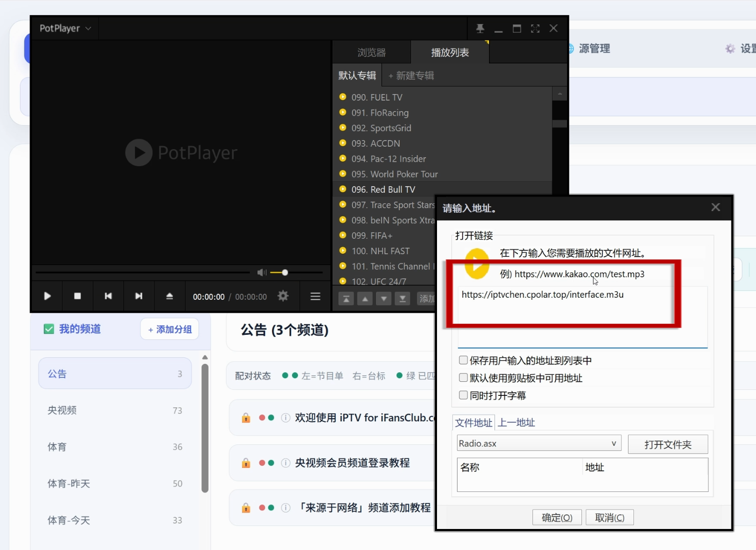Image resolution: width=756 pixels, height=550 pixels.
Task: Click info icon beside 「来源于网络」频道添加教程
Action: pyautogui.click(x=285, y=508)
